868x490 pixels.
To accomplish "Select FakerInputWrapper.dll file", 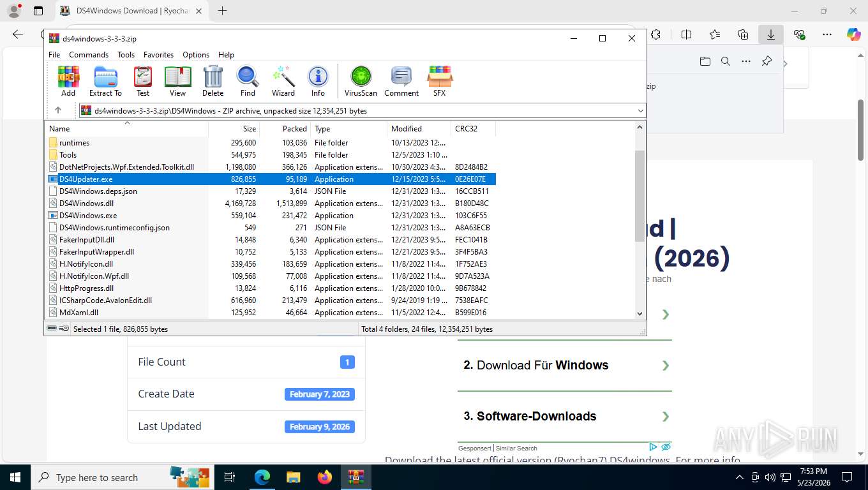I will click(271, 252).
